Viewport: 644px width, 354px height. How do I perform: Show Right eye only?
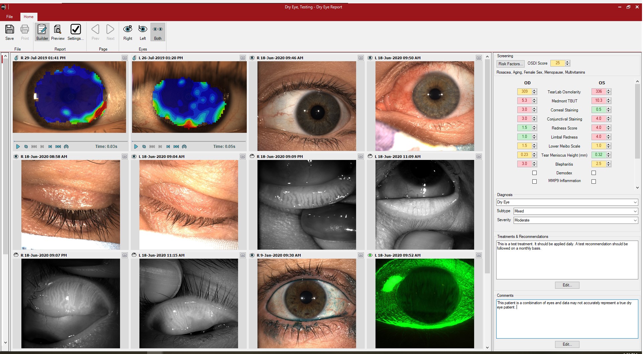[x=128, y=32]
